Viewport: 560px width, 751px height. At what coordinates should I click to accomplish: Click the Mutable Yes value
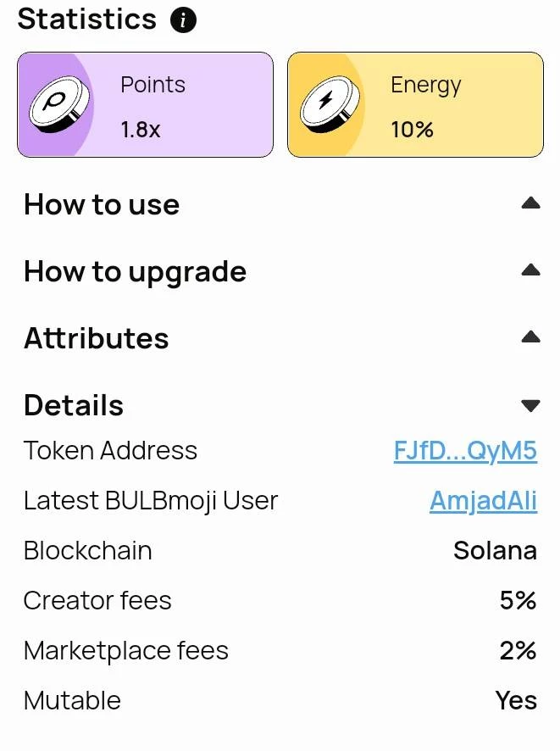point(517,700)
